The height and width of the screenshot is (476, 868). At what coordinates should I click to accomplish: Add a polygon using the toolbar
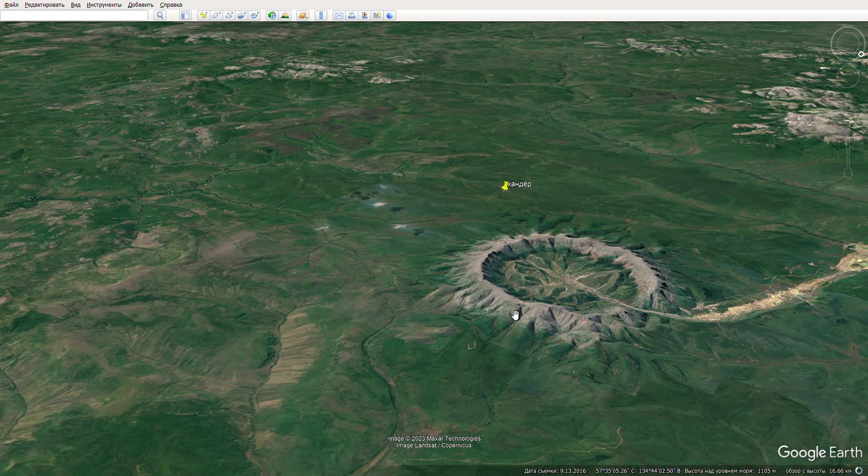[216, 15]
